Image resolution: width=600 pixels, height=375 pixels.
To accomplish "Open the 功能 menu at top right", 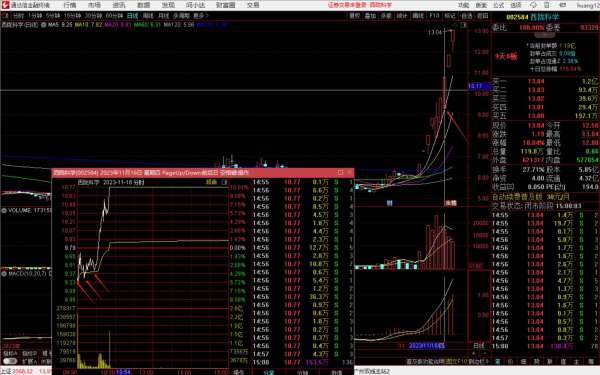I will [x=463, y=5].
